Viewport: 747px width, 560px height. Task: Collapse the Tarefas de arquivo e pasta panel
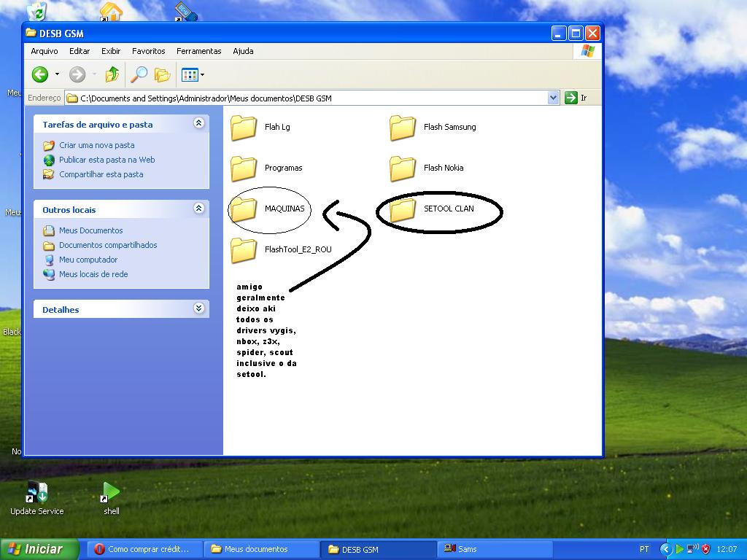tap(198, 123)
